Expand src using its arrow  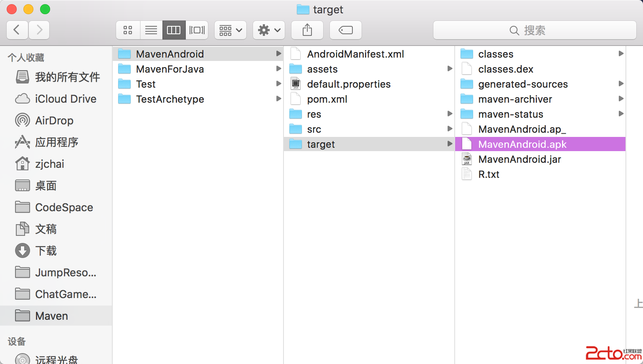click(450, 129)
